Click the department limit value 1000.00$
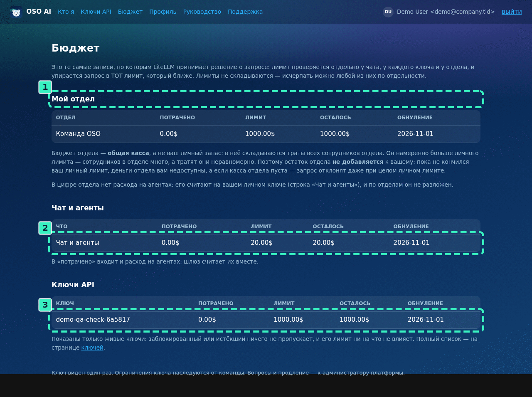Screen dimensions: 532x397 point(260,134)
